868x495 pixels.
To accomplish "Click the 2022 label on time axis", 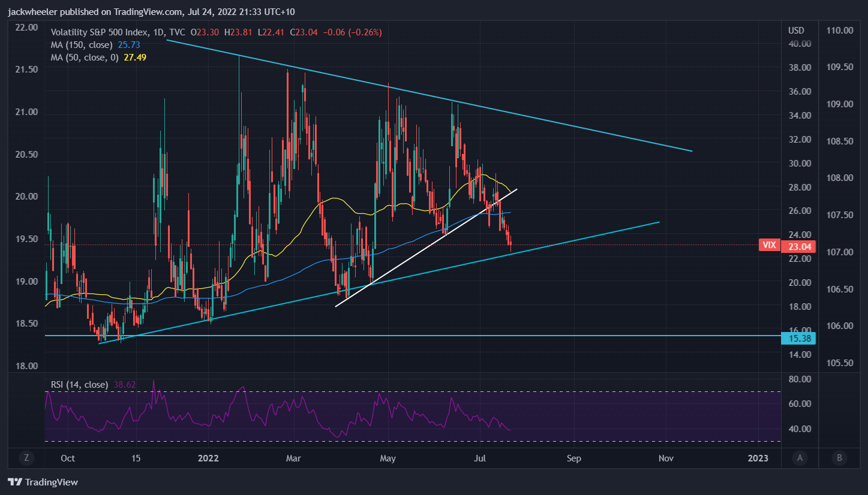I will [208, 458].
